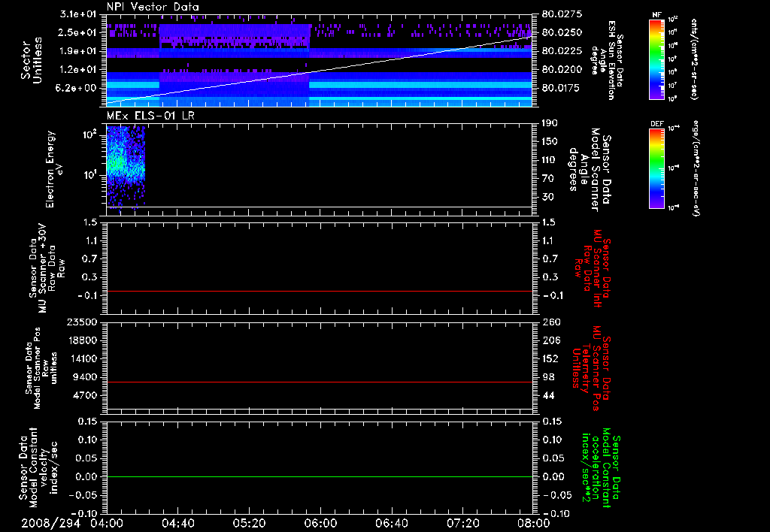The image size is (770, 532).
Task: Click the '4700' scanner position tick value
Action: pyautogui.click(x=84, y=395)
